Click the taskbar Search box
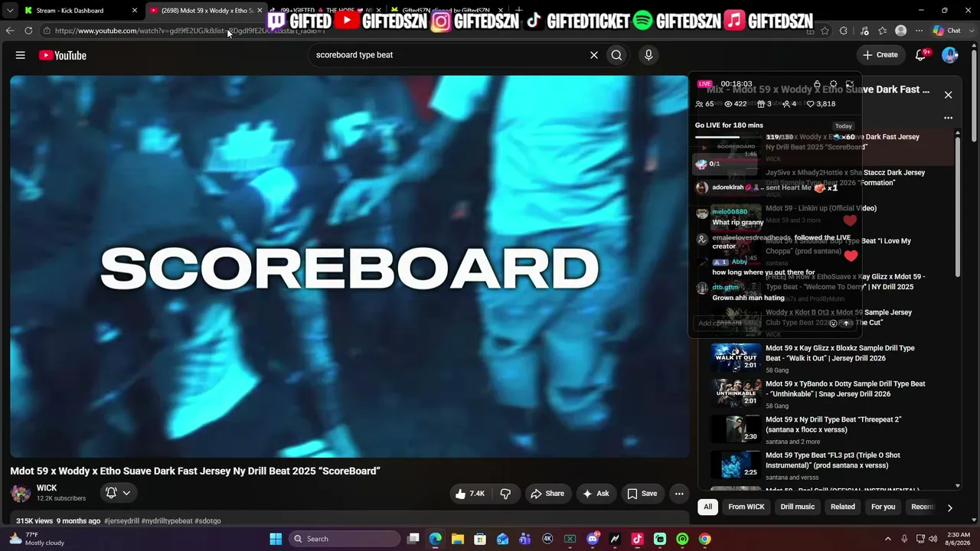Viewport: 980px width, 551px height. (345, 539)
